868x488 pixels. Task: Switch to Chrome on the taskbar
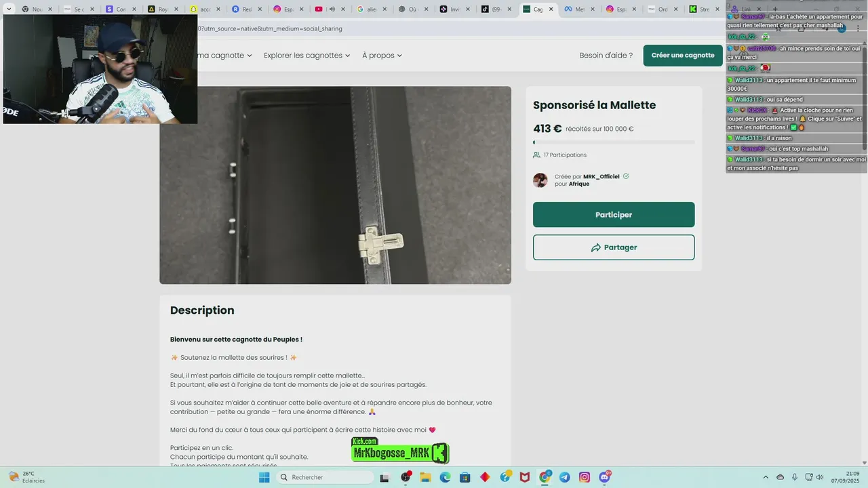(x=545, y=477)
